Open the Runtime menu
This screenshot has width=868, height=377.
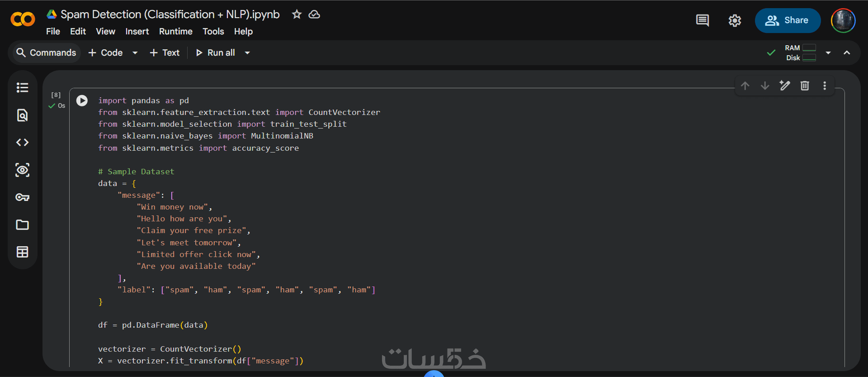pos(175,31)
